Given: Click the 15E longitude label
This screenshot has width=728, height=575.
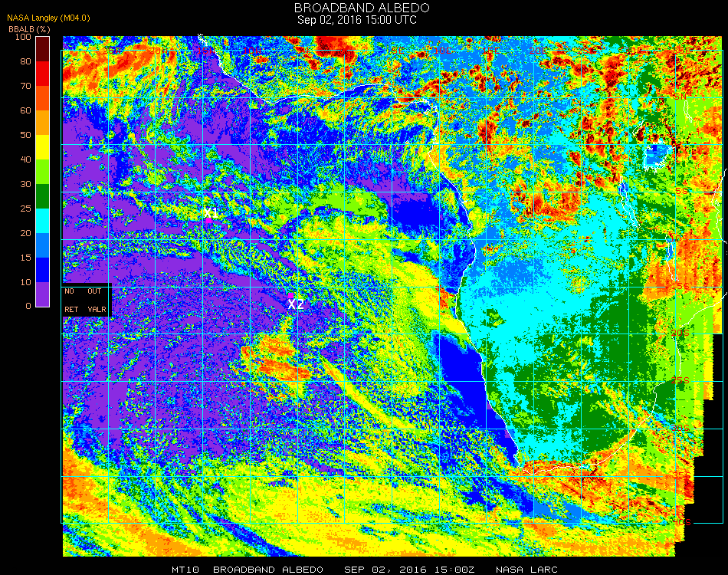Looking at the screenshot, I should (490, 50).
